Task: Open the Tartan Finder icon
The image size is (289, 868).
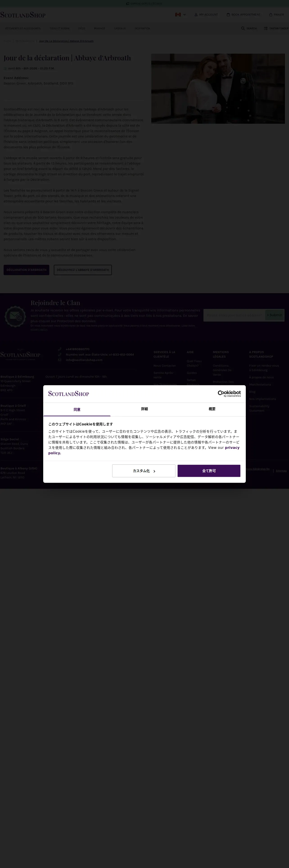Action: click(x=265, y=28)
